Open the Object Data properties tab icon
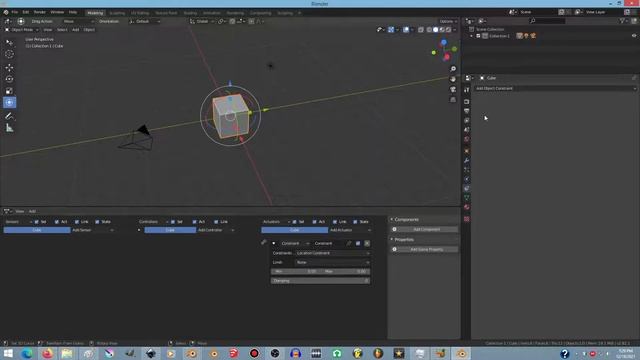Screen dimensions: 640x360 [467, 198]
